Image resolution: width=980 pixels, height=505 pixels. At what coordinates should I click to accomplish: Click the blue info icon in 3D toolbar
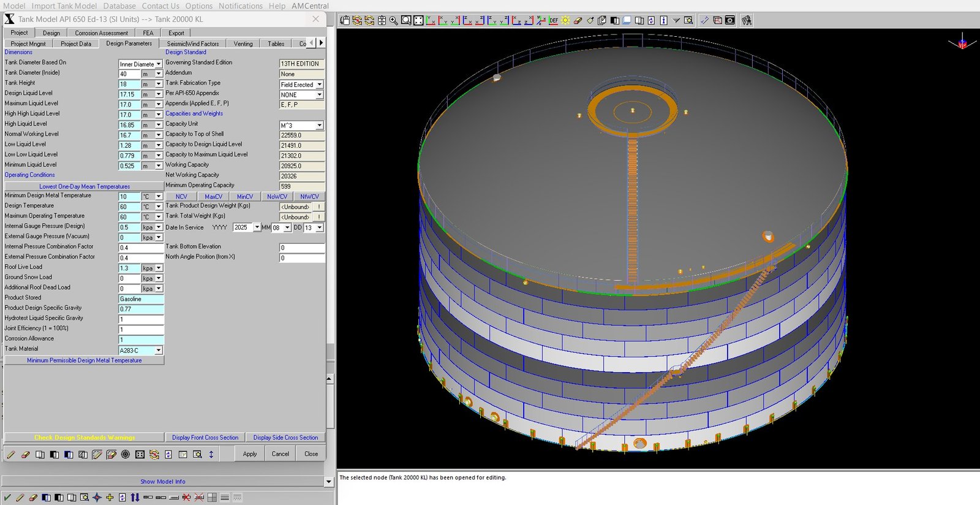[x=663, y=20]
